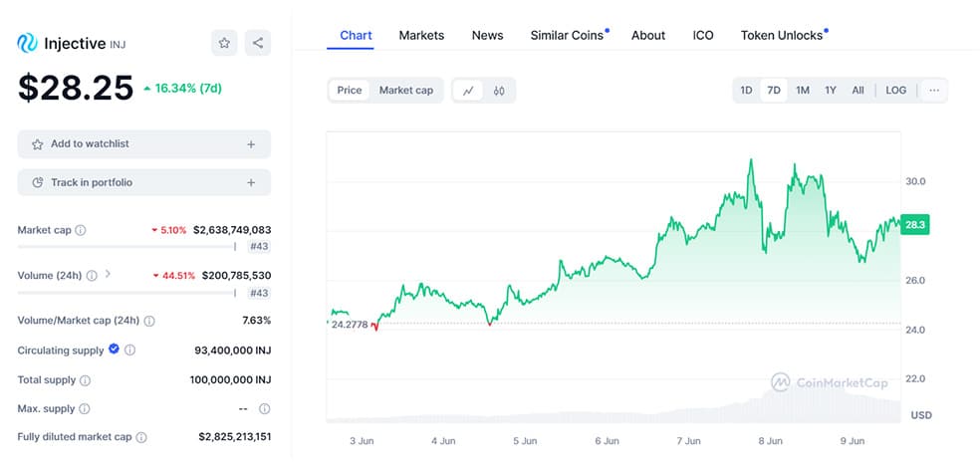Click the Fully diluted market cap info icon
This screenshot has height=469, width=980.
click(141, 437)
